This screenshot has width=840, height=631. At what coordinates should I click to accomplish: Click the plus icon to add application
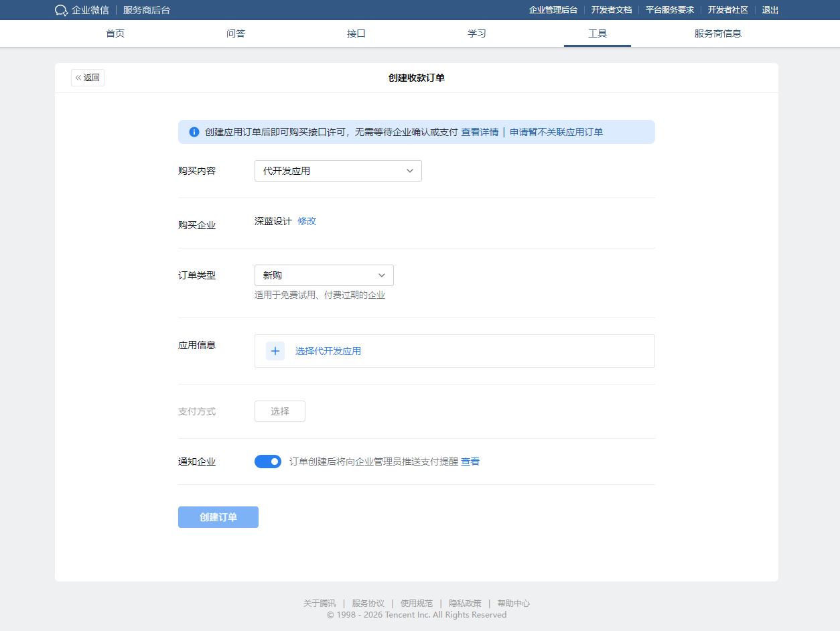[x=275, y=351]
